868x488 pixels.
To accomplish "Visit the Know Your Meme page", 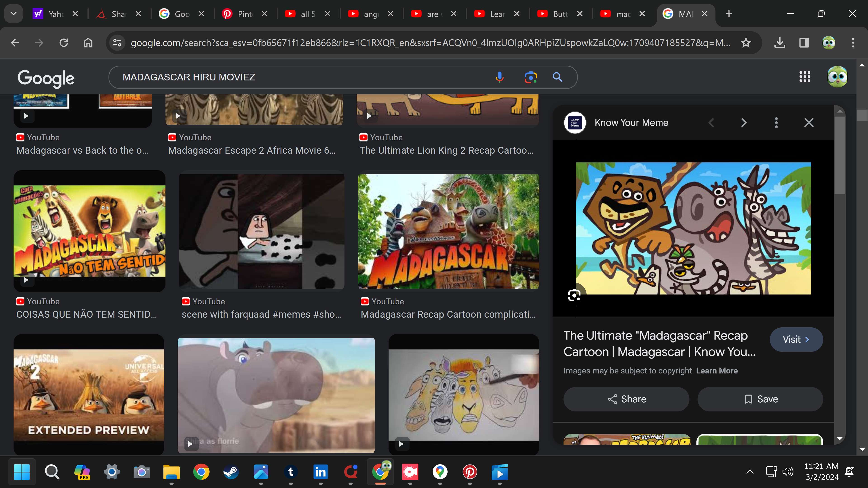I will (x=796, y=340).
